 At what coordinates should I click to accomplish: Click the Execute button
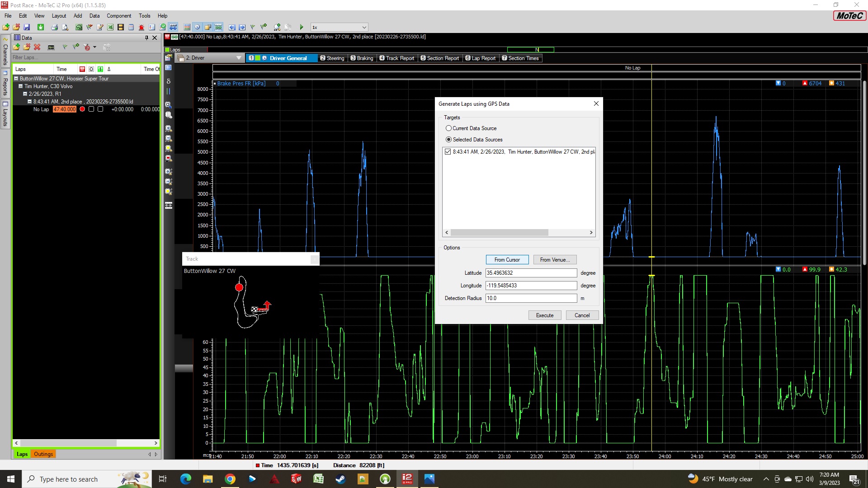pos(545,315)
